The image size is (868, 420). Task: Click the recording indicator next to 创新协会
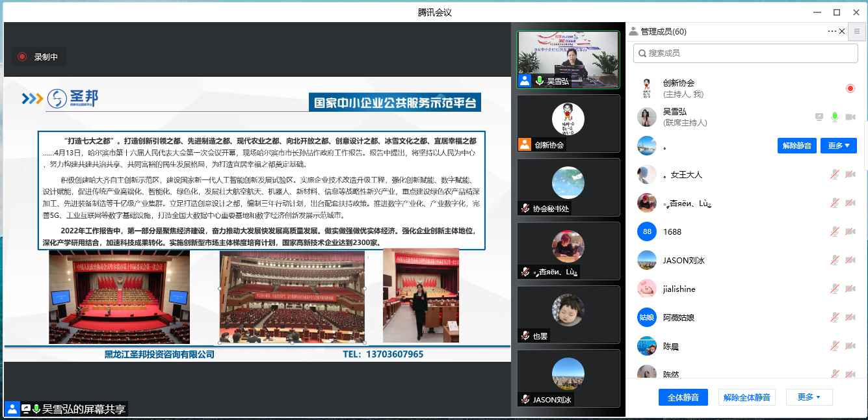click(850, 88)
